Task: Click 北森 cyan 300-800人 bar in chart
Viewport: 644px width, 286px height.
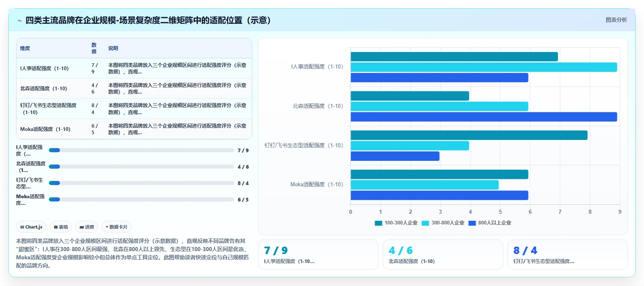Action: point(439,106)
